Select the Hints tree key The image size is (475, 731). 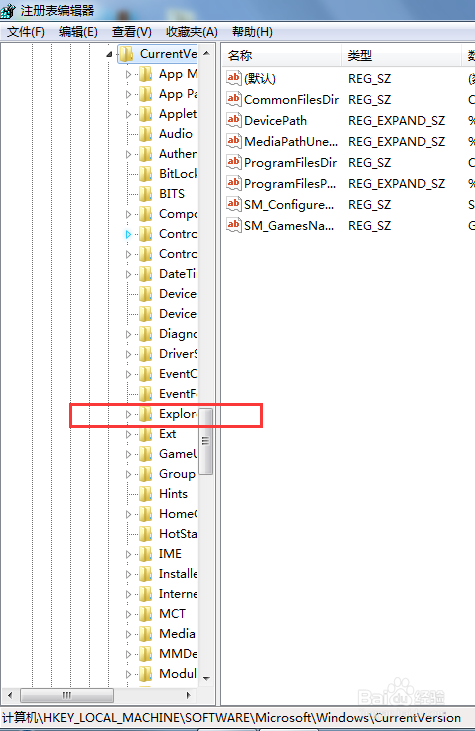(x=173, y=494)
